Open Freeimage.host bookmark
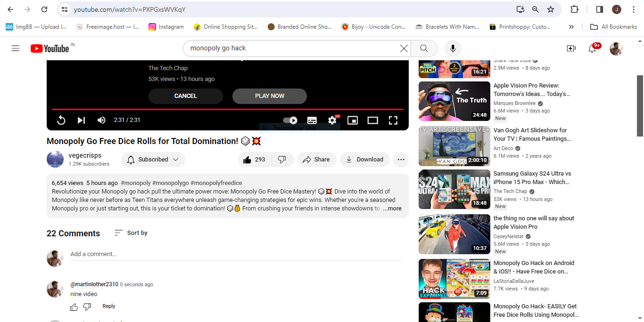 (x=107, y=27)
